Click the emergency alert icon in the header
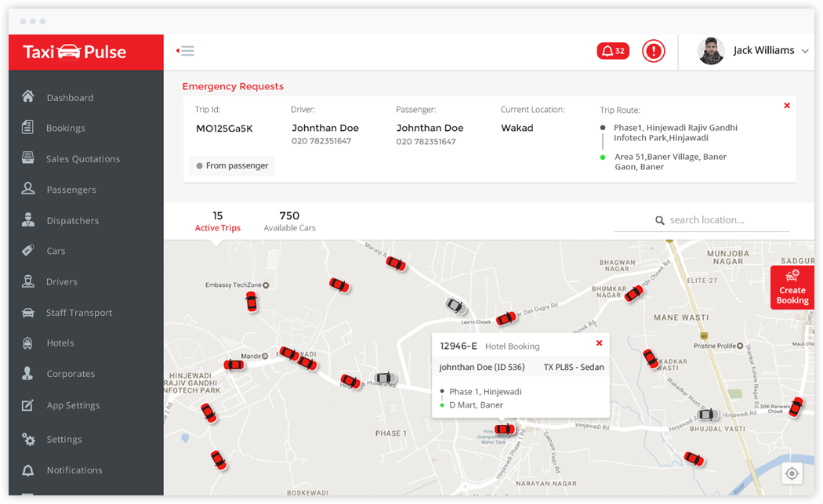The height and width of the screenshot is (504, 823). click(653, 50)
